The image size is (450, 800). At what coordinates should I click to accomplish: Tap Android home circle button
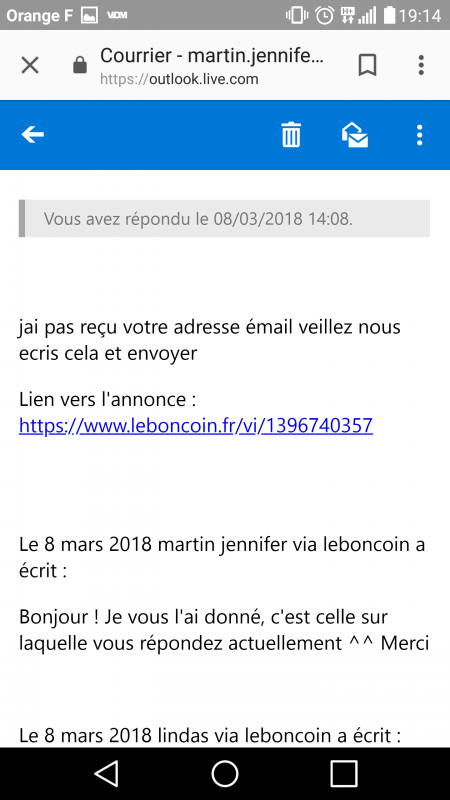[x=225, y=773]
